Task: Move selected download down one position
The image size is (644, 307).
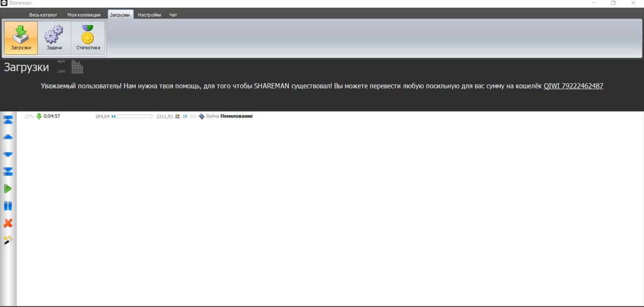Action: (8, 154)
